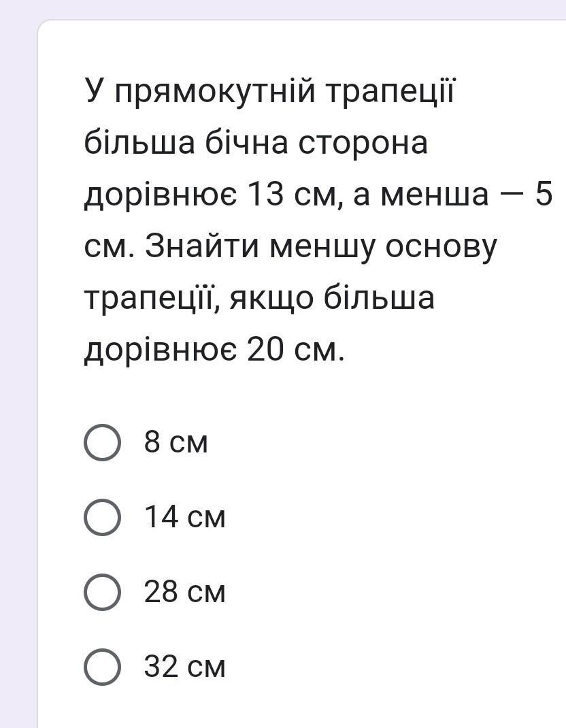Image resolution: width=566 pixels, height=728 pixels.
Task: Pick the 32 см radio button
Action: point(102,666)
